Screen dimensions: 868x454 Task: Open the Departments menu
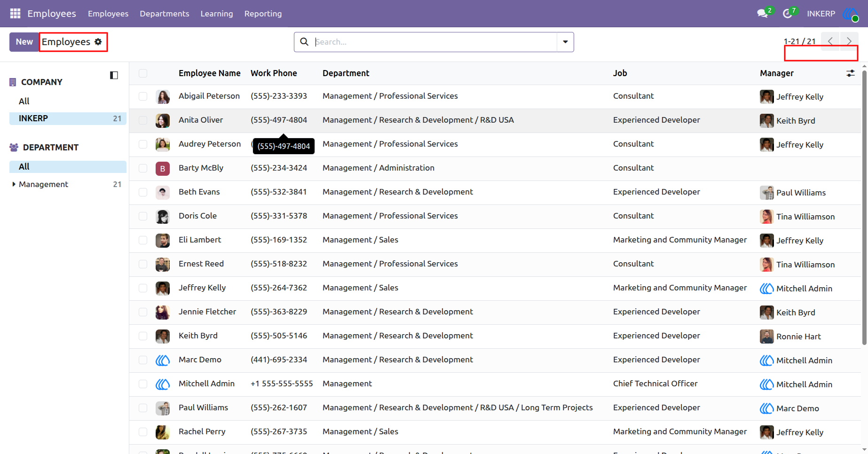(165, 14)
